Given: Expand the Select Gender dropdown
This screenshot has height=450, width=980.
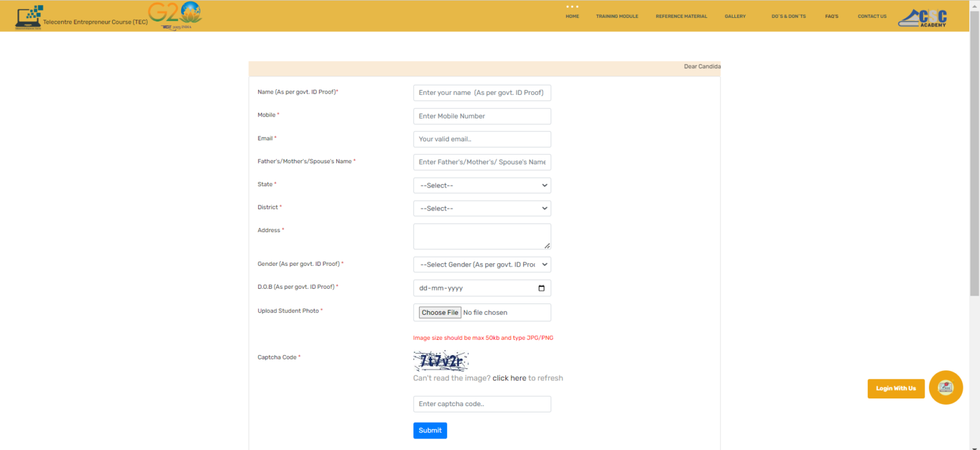Looking at the screenshot, I should (482, 265).
